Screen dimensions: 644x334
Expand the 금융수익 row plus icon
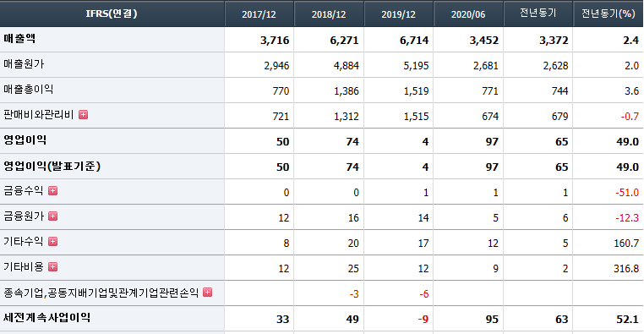click(x=52, y=190)
